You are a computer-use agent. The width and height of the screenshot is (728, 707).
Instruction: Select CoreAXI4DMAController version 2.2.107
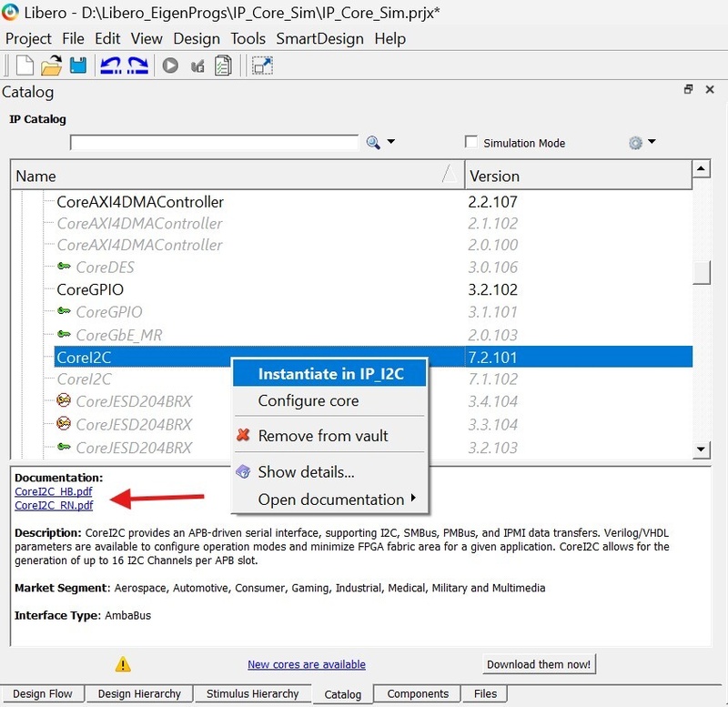373,201
